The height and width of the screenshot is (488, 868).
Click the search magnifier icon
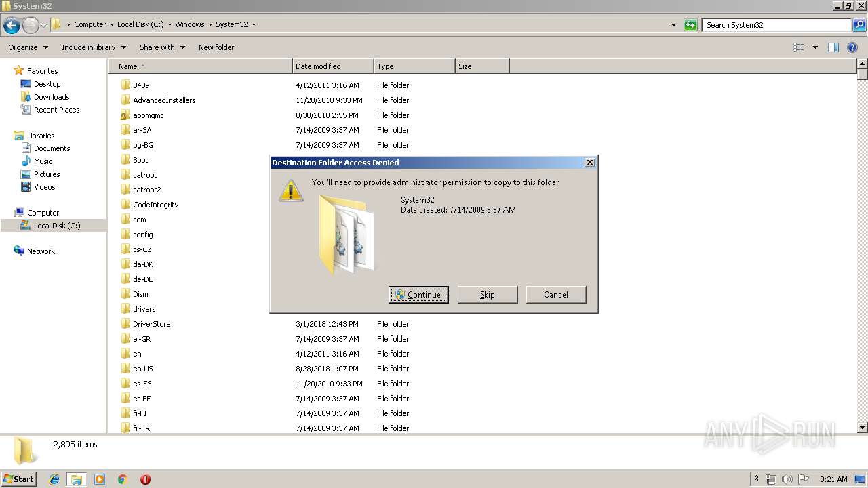pyautogui.click(x=859, y=25)
